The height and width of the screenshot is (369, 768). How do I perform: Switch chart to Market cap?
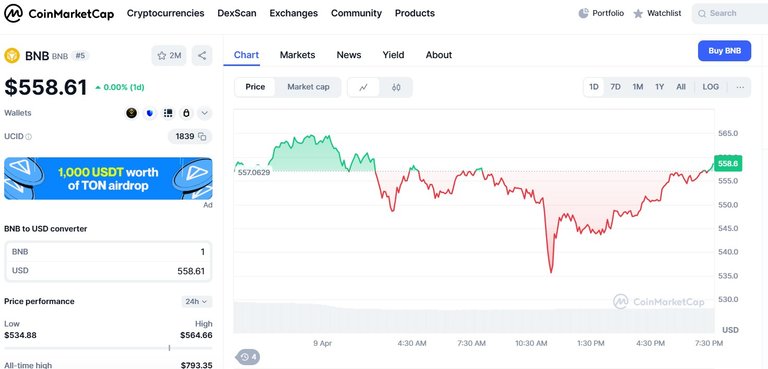(308, 87)
